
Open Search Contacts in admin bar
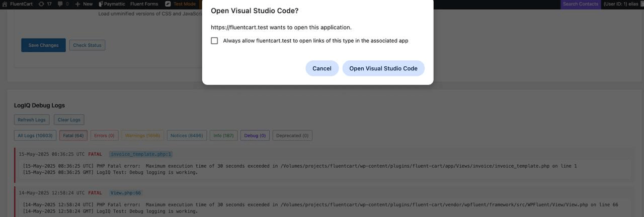coord(580,4)
